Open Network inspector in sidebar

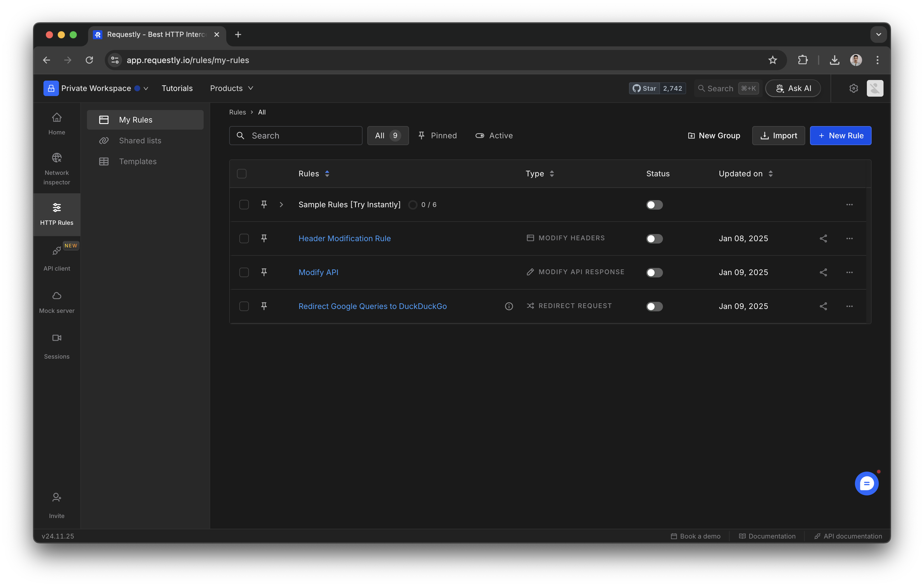coord(57,169)
